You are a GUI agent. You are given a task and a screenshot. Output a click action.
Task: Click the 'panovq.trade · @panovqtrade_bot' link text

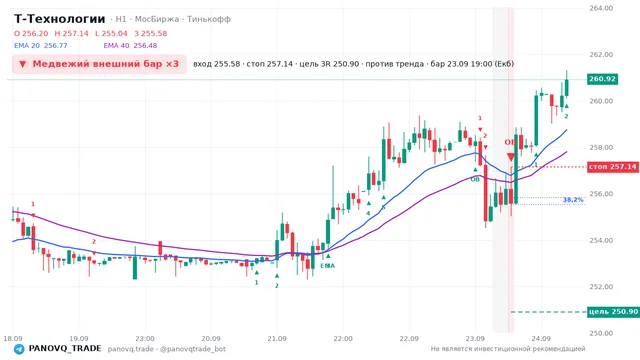click(x=167, y=349)
